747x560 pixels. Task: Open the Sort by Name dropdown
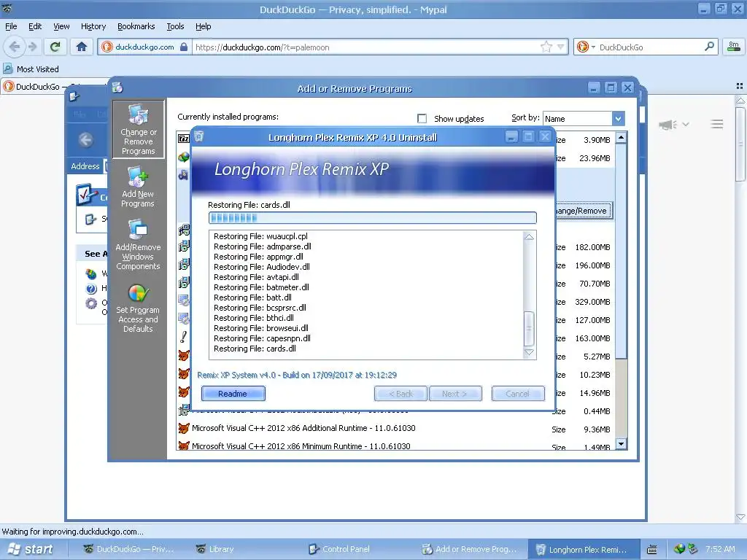(617, 119)
